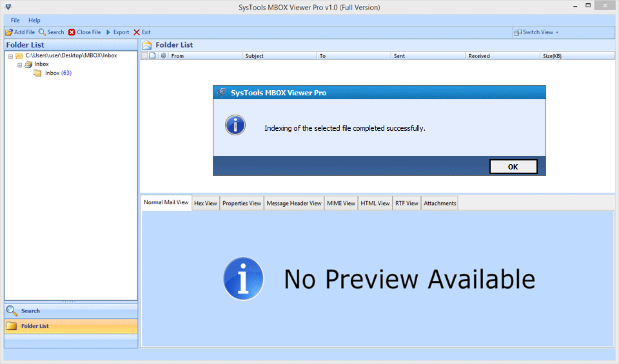The image size is (619, 364).
Task: Sort by the To column header
Action: 354,56
